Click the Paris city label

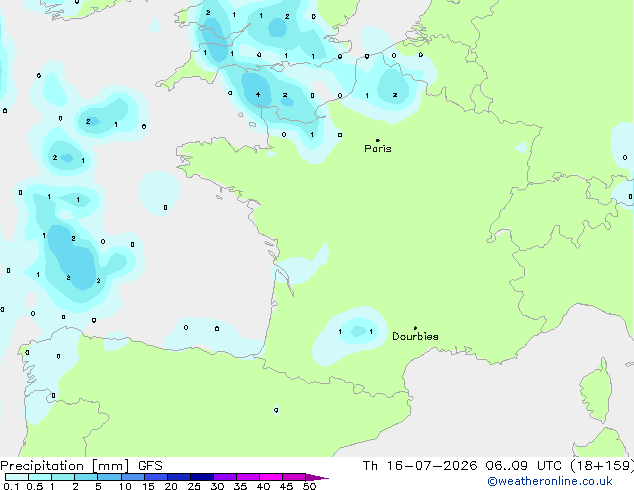click(378, 148)
